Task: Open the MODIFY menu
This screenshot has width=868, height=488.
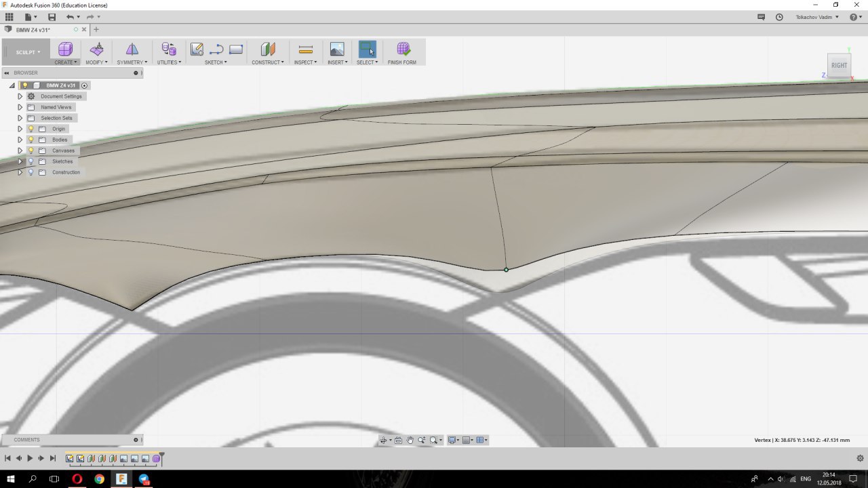Action: [x=96, y=62]
